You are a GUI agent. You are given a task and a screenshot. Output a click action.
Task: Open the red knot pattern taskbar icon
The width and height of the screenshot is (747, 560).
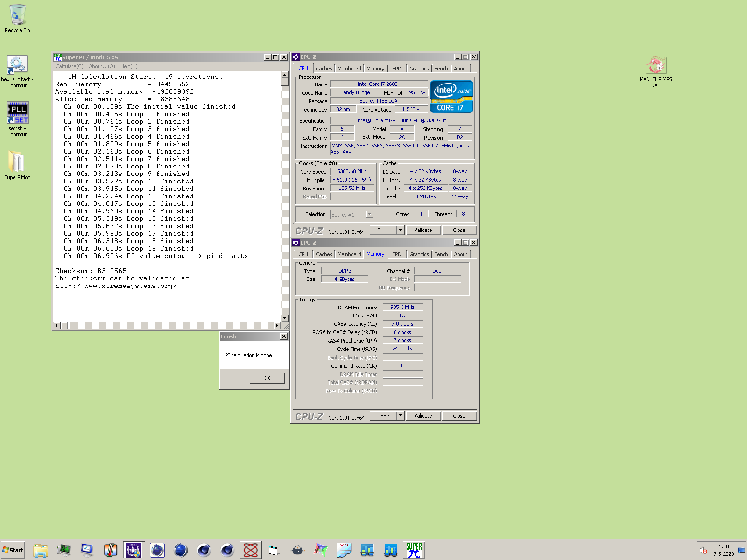tap(251, 550)
